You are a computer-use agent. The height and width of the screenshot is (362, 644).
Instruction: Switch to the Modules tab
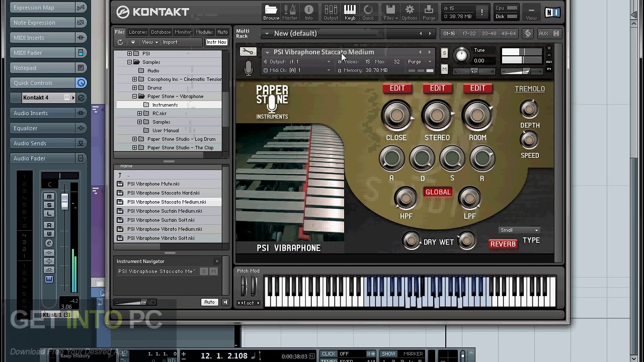pos(204,32)
